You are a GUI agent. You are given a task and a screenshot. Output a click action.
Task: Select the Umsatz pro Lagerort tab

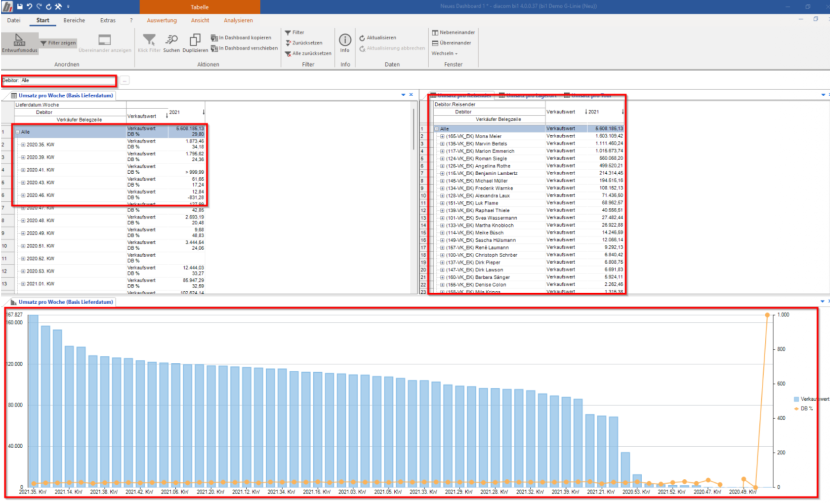coord(528,95)
